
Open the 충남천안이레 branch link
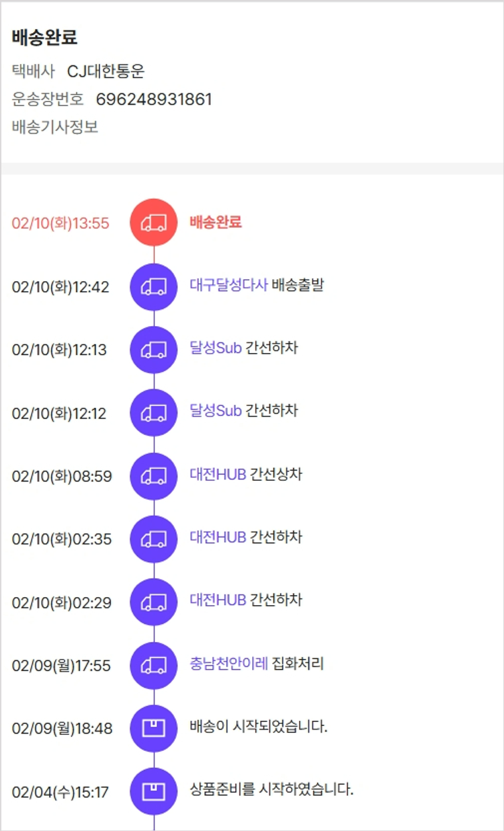point(228,664)
